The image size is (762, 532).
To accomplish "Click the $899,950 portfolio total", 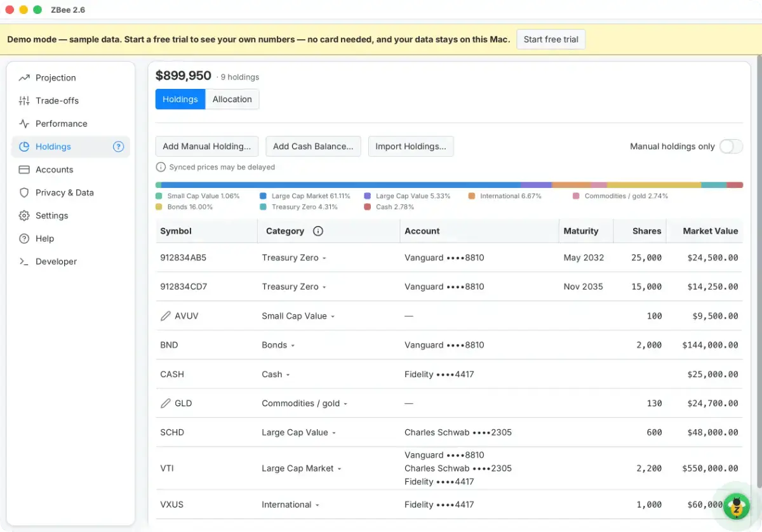I will coord(184,76).
